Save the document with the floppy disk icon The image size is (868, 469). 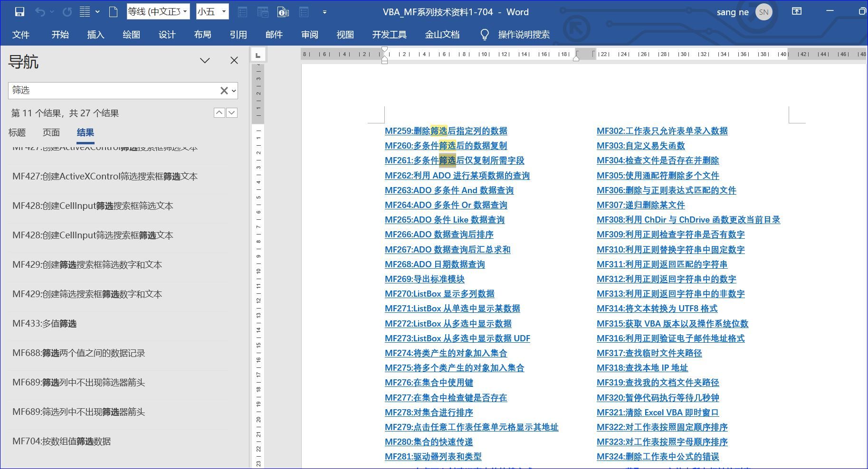tap(19, 12)
